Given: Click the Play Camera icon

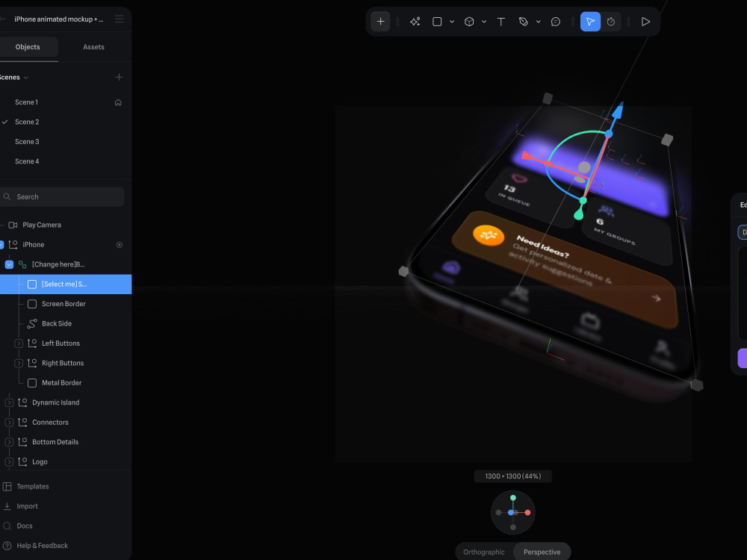Looking at the screenshot, I should pos(13,225).
